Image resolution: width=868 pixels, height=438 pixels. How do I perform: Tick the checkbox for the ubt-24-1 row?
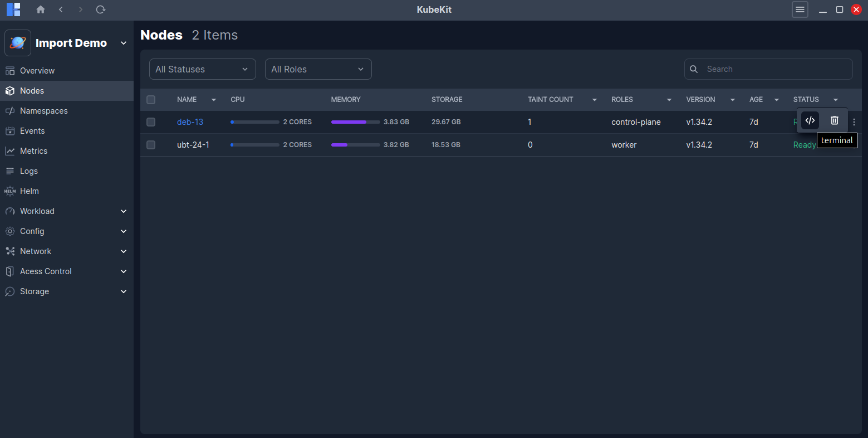pyautogui.click(x=151, y=144)
